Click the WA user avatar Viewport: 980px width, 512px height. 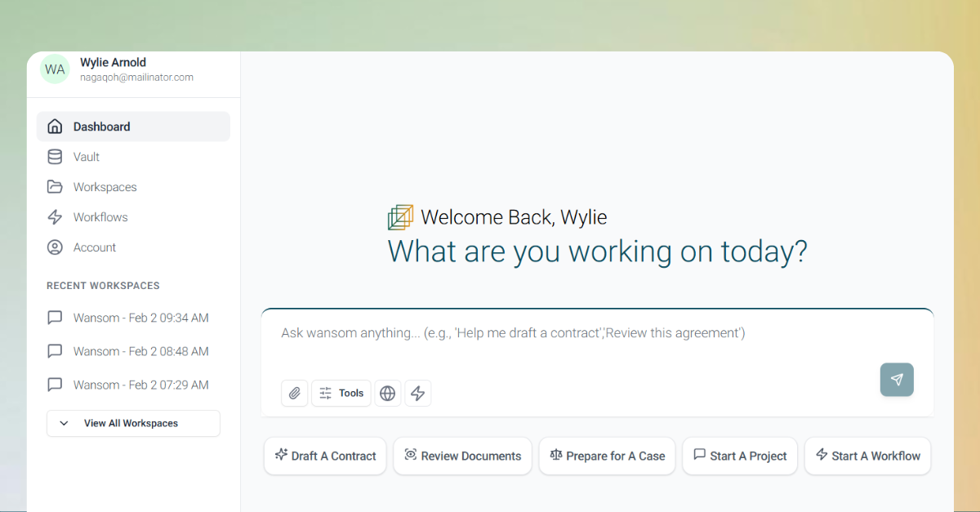point(55,69)
